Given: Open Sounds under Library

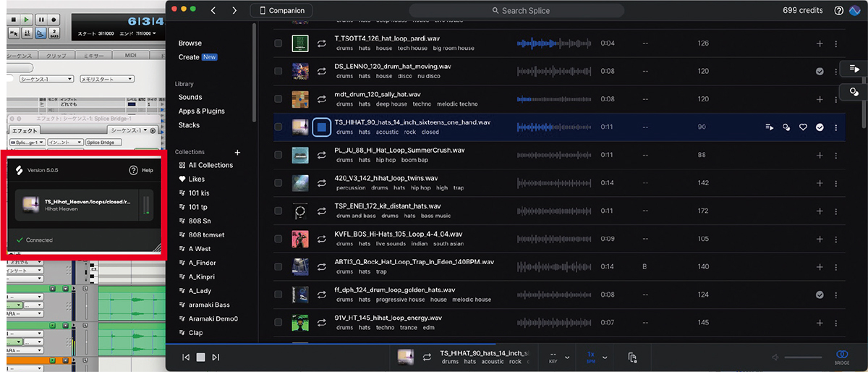Looking at the screenshot, I should click(190, 97).
